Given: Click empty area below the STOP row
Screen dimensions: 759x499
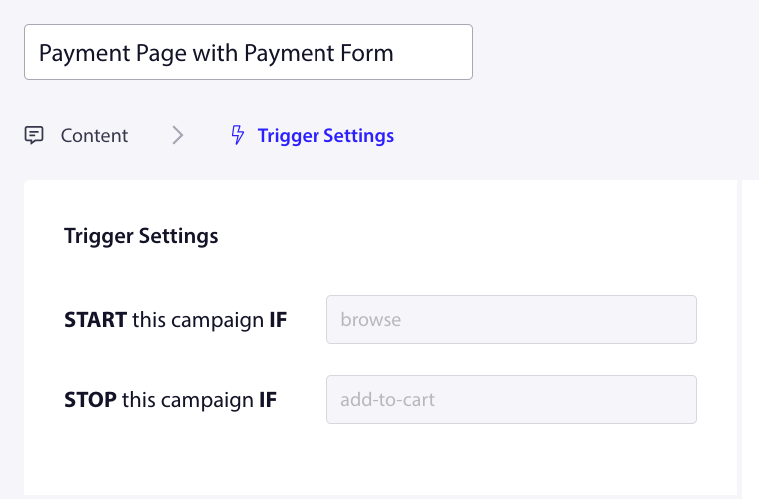Looking at the screenshot, I should [x=380, y=460].
